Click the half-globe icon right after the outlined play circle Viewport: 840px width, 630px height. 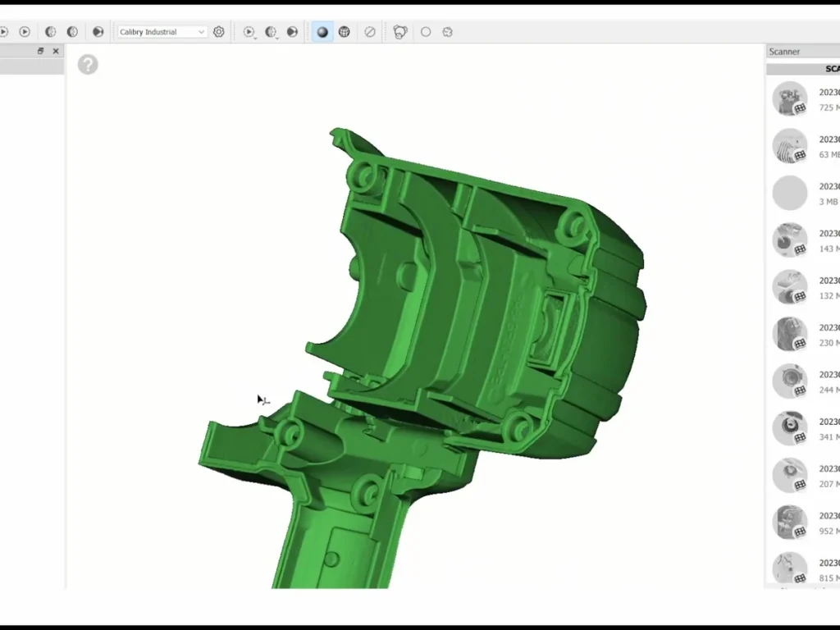[50, 32]
